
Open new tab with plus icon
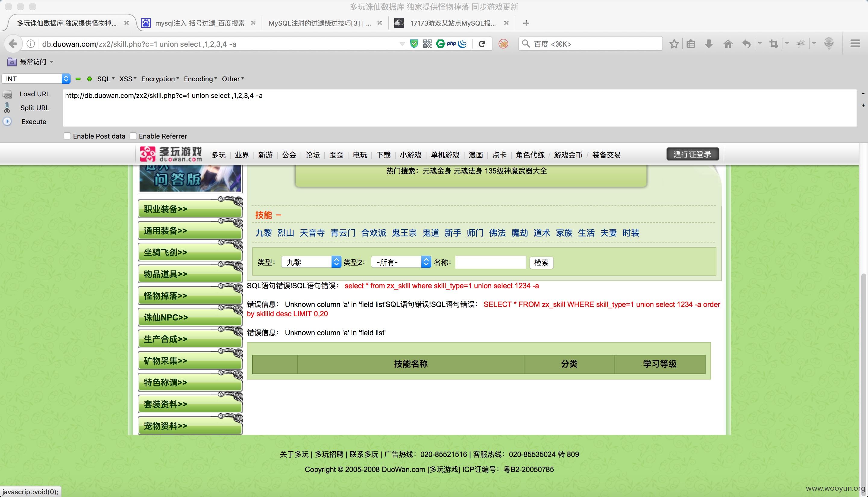[x=526, y=23]
